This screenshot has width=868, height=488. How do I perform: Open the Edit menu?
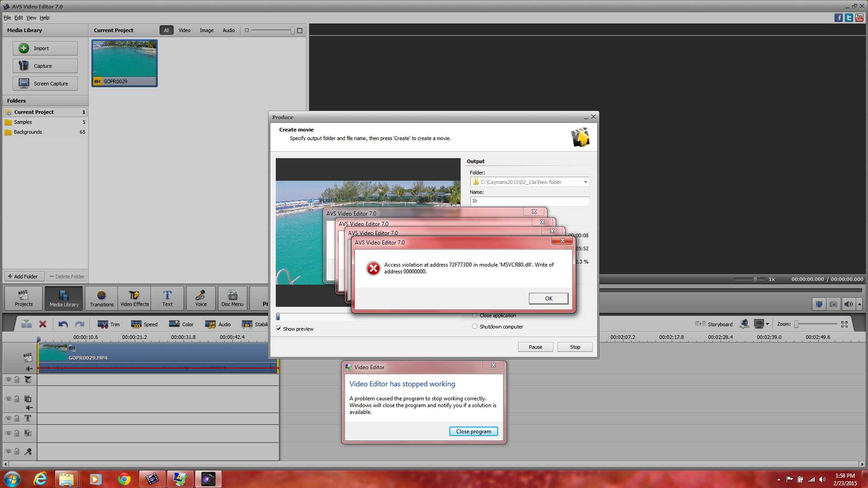pos(19,18)
